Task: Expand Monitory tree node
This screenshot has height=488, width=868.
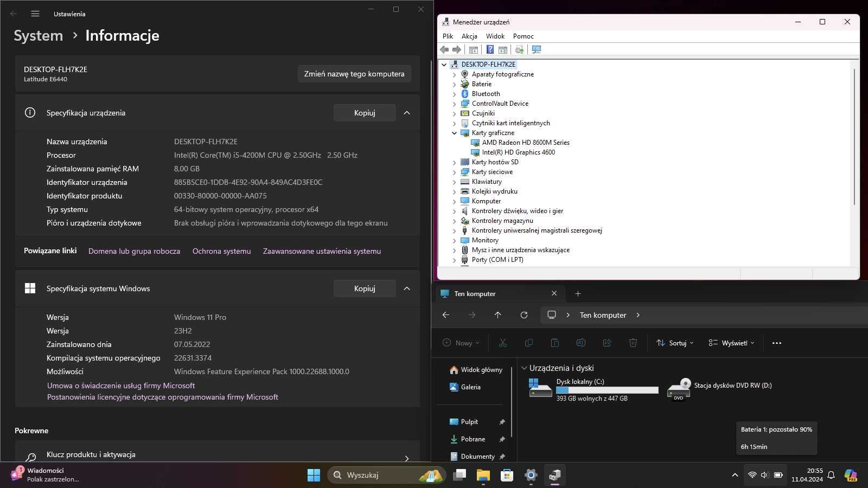Action: tap(455, 240)
